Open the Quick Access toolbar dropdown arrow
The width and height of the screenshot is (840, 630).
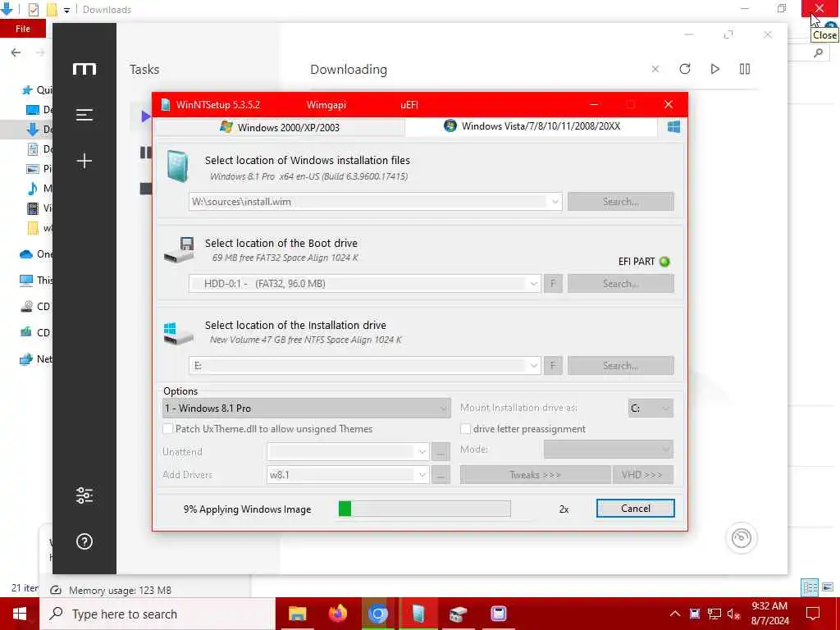tap(66, 10)
